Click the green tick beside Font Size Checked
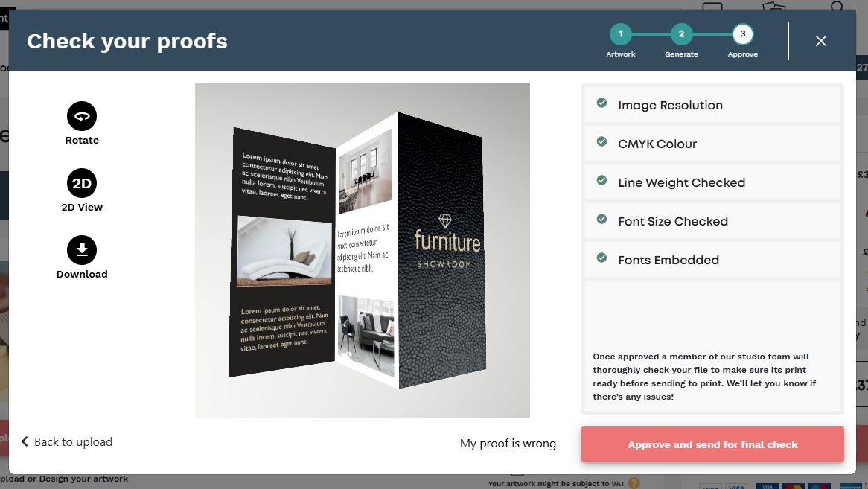Viewport: 868px width, 489px height. pos(601,219)
